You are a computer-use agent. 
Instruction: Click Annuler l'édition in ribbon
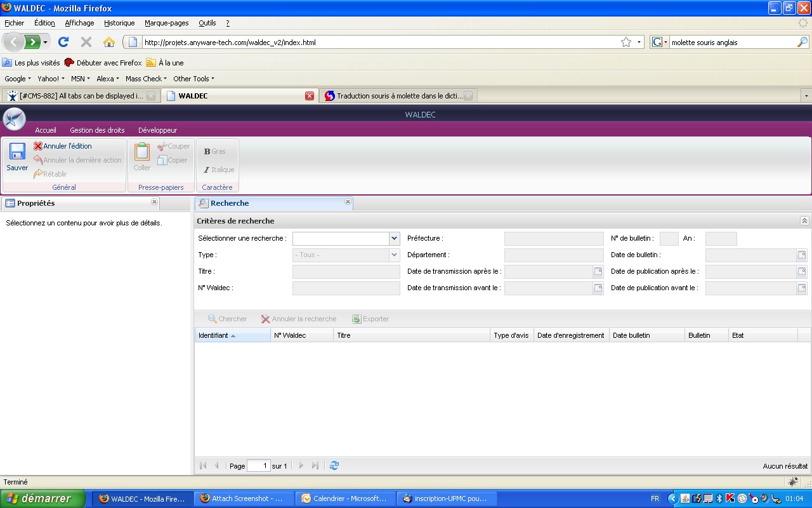coord(63,146)
